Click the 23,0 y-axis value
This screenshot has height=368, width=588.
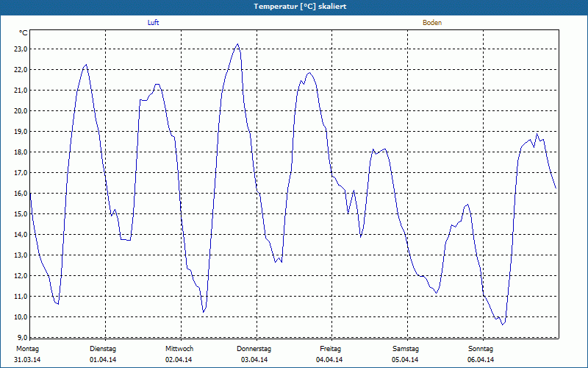21,49
